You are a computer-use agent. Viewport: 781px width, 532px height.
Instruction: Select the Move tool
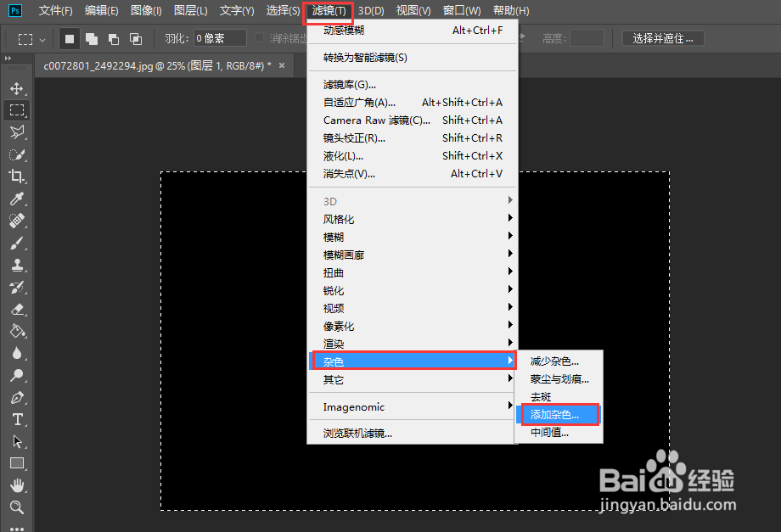pos(17,88)
